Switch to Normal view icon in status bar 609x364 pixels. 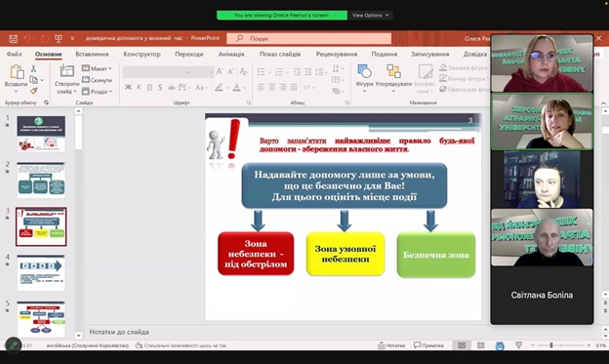tap(462, 344)
